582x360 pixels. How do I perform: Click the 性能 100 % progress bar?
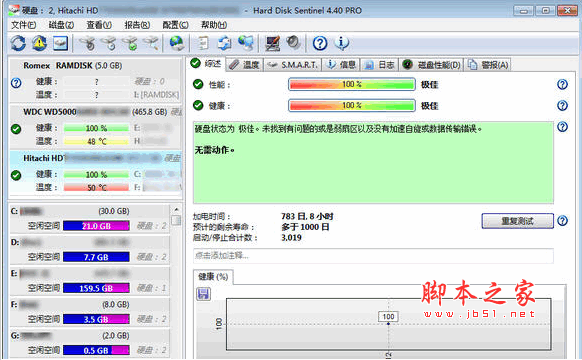[x=352, y=84]
